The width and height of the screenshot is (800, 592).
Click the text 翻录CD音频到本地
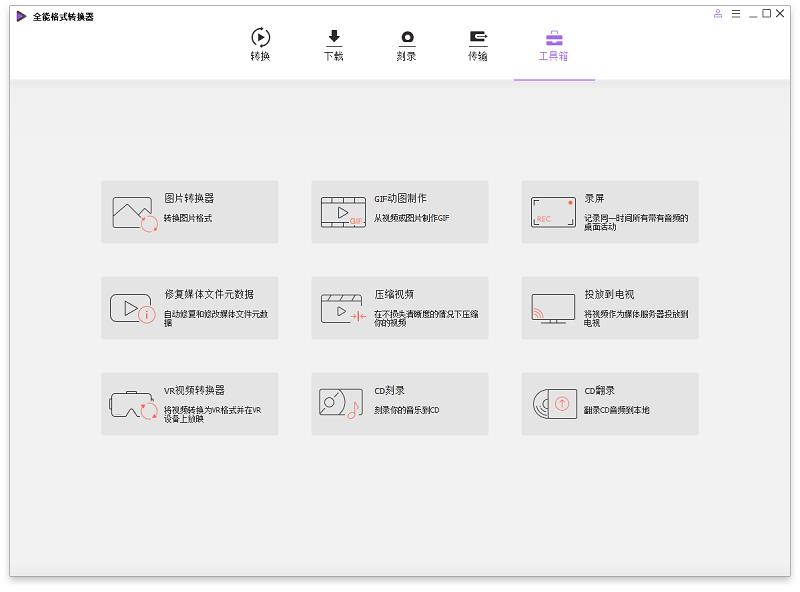pyautogui.click(x=617, y=410)
